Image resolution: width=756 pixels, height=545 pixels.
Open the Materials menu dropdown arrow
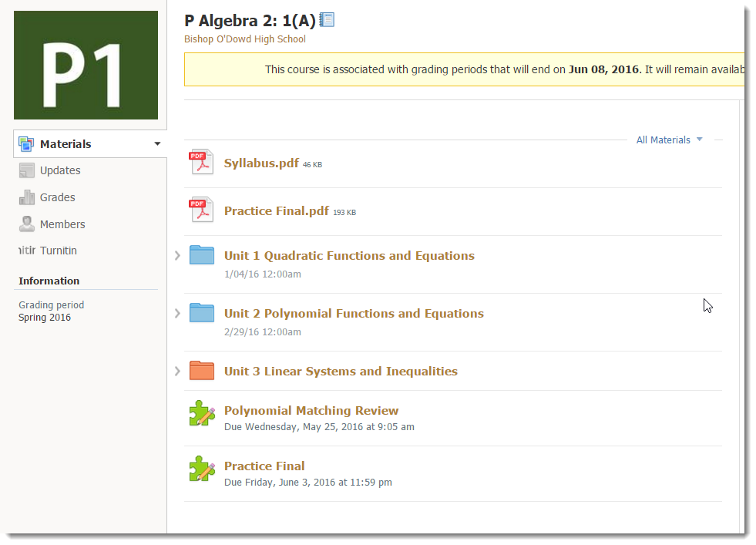pyautogui.click(x=157, y=144)
